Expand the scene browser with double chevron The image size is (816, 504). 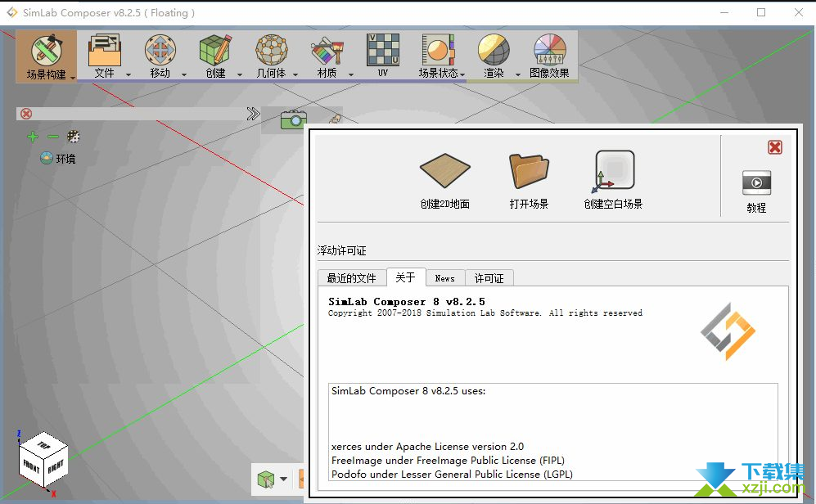click(253, 114)
